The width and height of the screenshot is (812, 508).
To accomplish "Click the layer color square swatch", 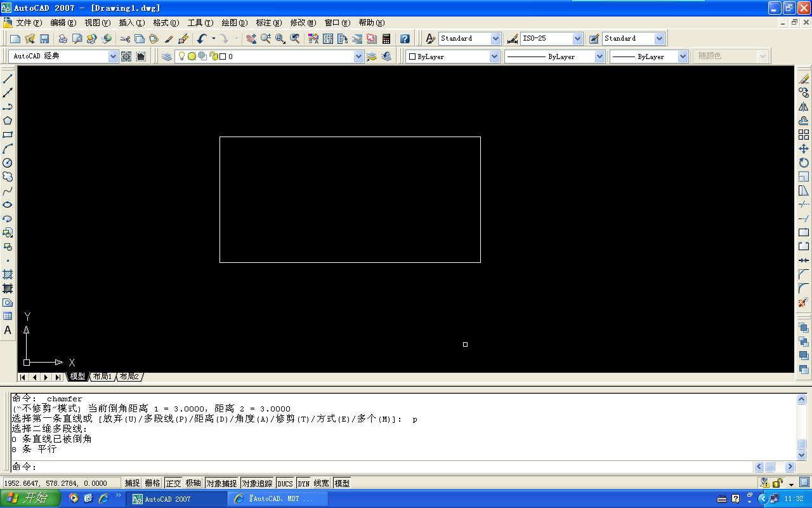I will (223, 57).
